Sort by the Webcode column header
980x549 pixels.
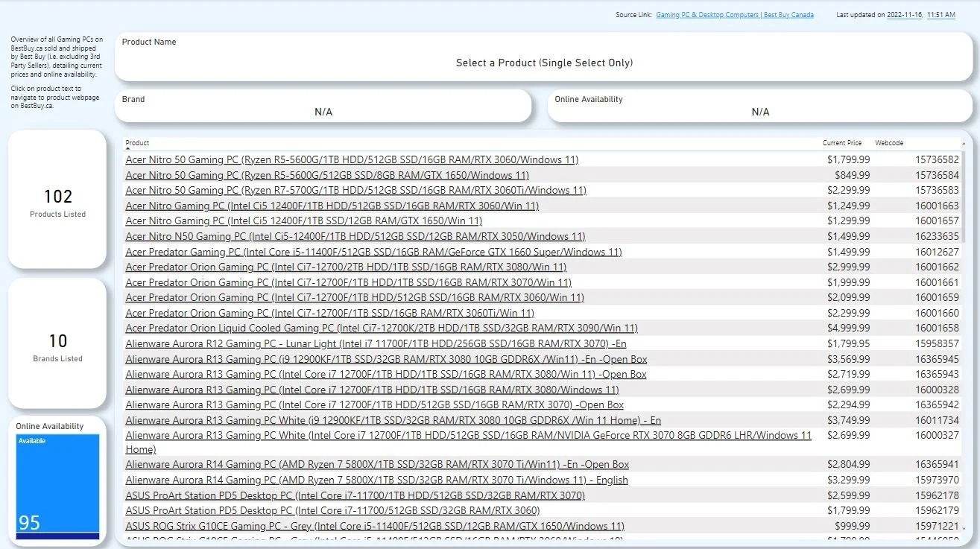pyautogui.click(x=889, y=143)
